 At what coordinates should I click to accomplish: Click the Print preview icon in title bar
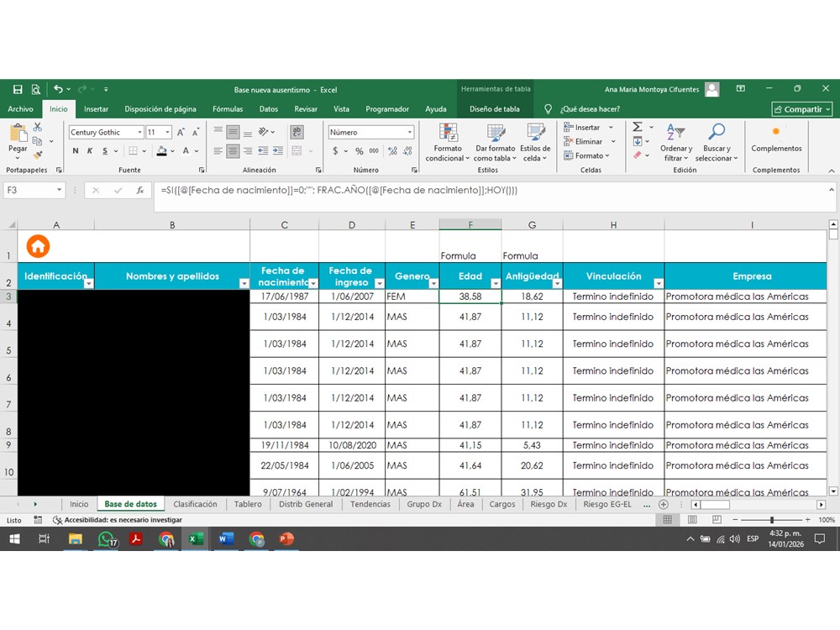click(x=36, y=90)
